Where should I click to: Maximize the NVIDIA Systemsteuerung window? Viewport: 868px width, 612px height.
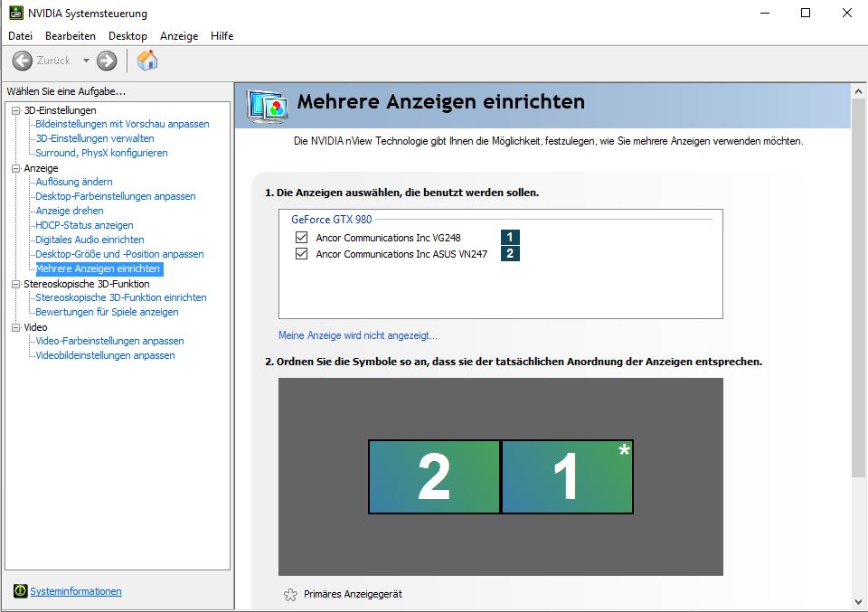click(x=806, y=13)
